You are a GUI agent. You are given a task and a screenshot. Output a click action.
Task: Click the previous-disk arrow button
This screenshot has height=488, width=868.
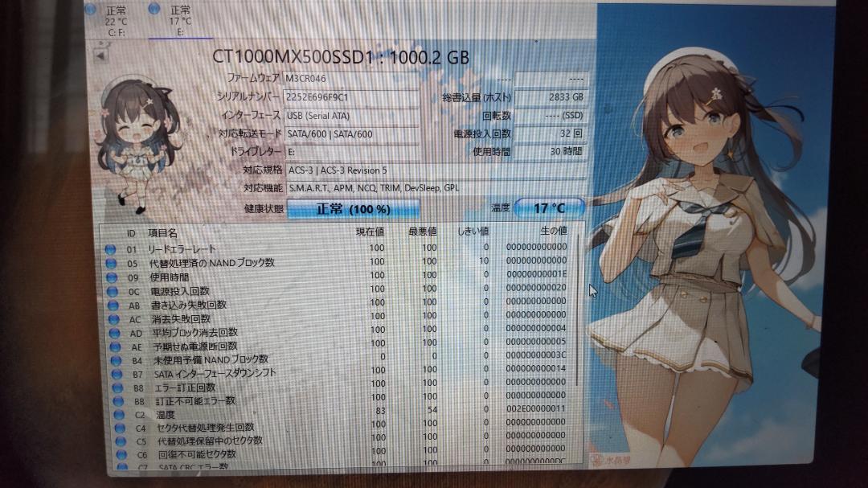pyautogui.click(x=100, y=56)
